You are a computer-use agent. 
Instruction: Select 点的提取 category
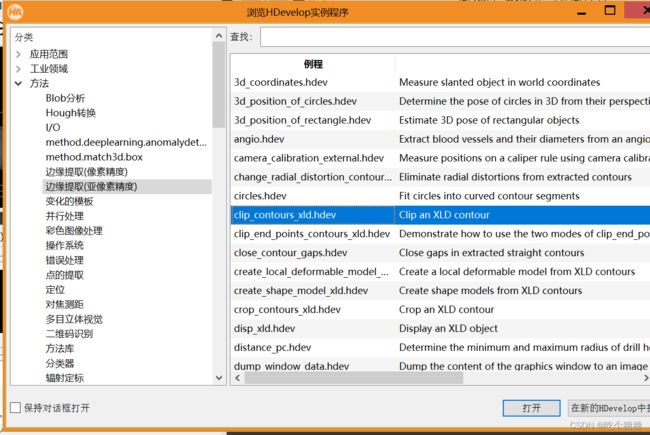(64, 275)
